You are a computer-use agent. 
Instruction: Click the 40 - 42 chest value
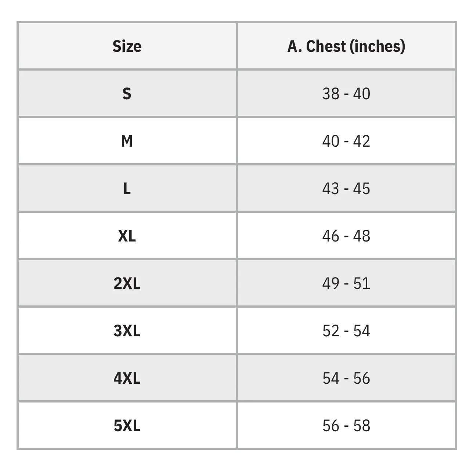[346, 141]
